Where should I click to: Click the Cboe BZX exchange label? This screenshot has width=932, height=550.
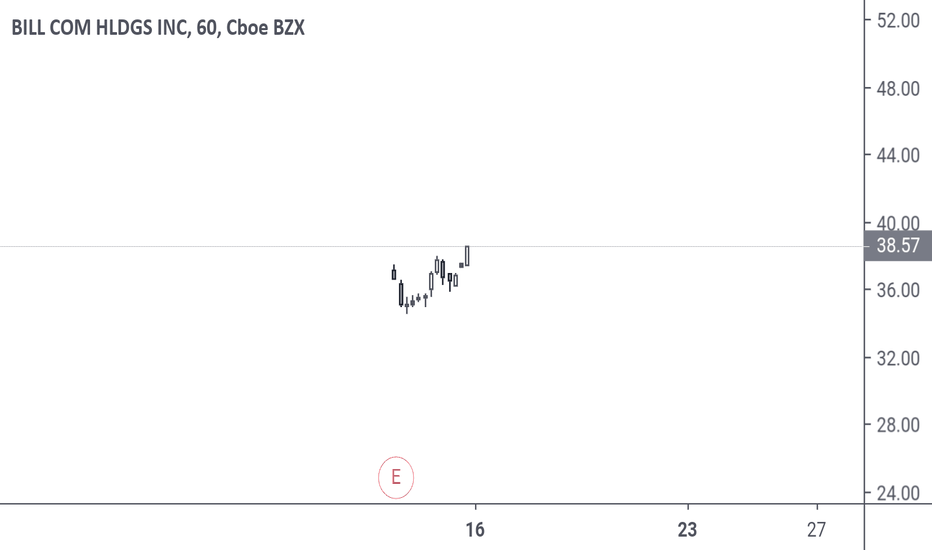click(x=266, y=28)
